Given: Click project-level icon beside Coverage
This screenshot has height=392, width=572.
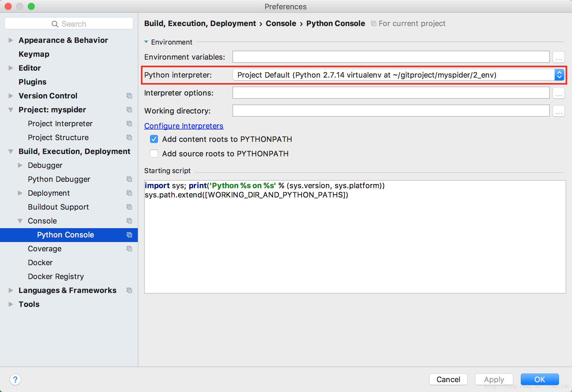Looking at the screenshot, I should [x=129, y=249].
